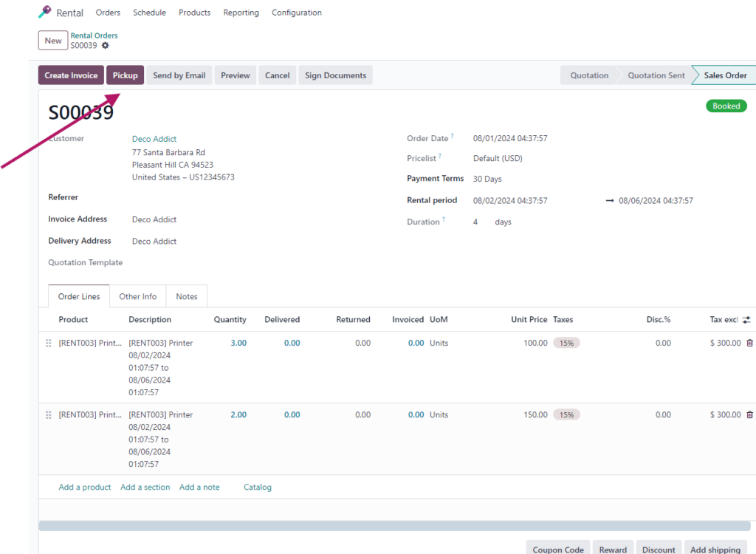
Task: Click the Order Date help tooltip mark
Action: click(452, 137)
